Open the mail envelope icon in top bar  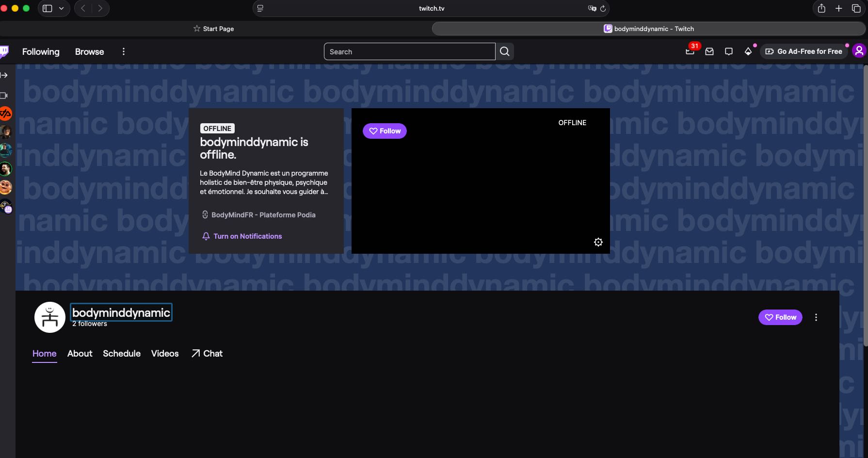[x=709, y=51]
